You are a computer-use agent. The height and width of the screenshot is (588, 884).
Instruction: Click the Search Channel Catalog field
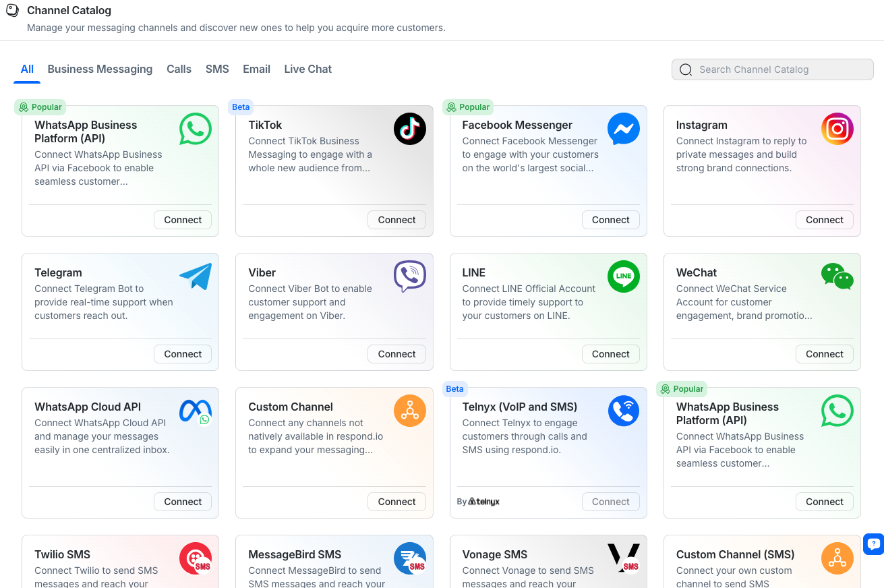771,69
